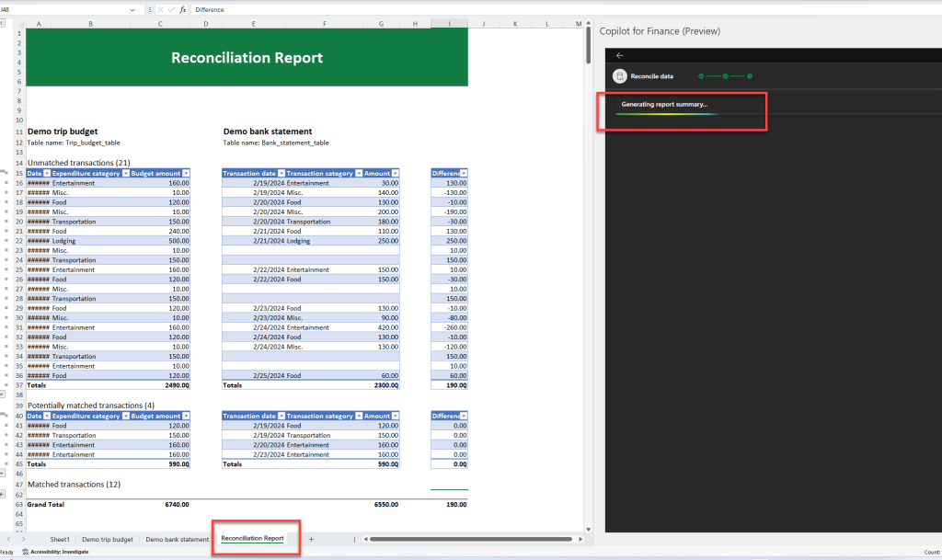Viewport: 942px width, 560px height.
Task: Open Expenditure category filter in unmatched table
Action: click(x=125, y=173)
